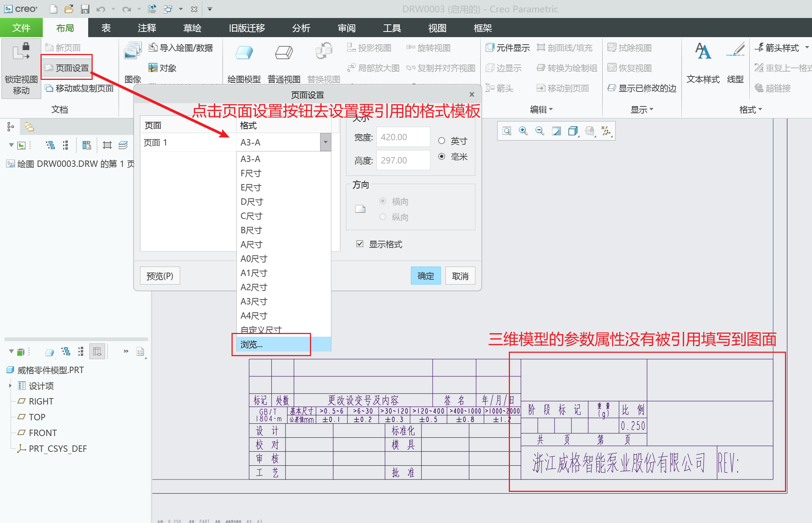
Task: Click the 对象 object icon
Action: pyautogui.click(x=153, y=68)
